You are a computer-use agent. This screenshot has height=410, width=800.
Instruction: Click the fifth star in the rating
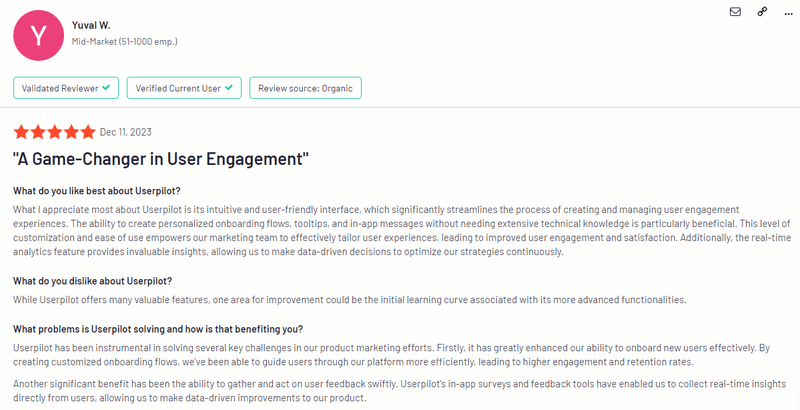[x=89, y=132]
